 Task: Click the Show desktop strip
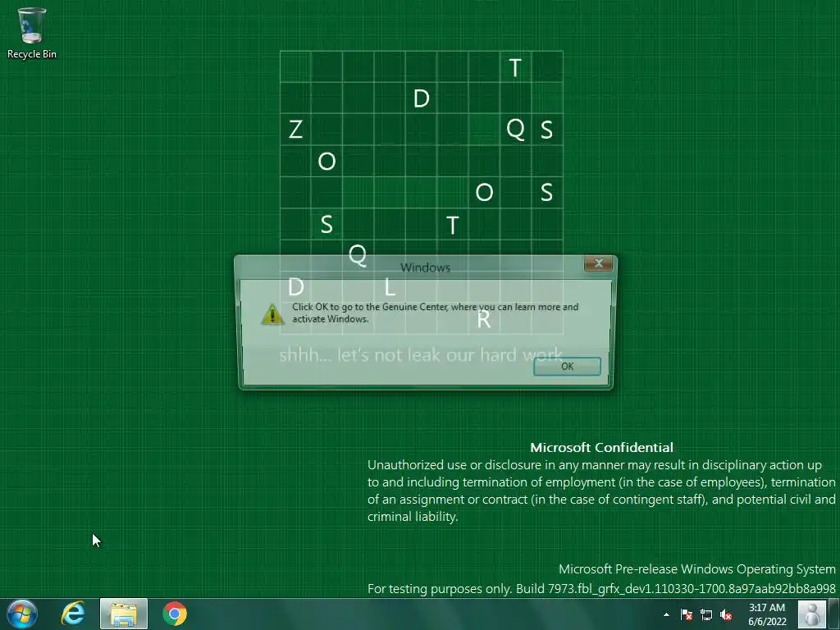tap(834, 614)
